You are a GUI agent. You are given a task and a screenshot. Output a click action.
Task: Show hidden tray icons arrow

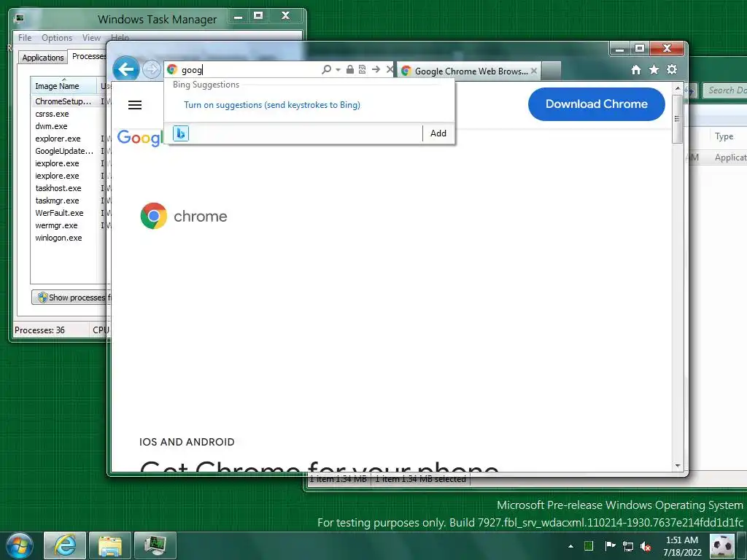tap(570, 546)
